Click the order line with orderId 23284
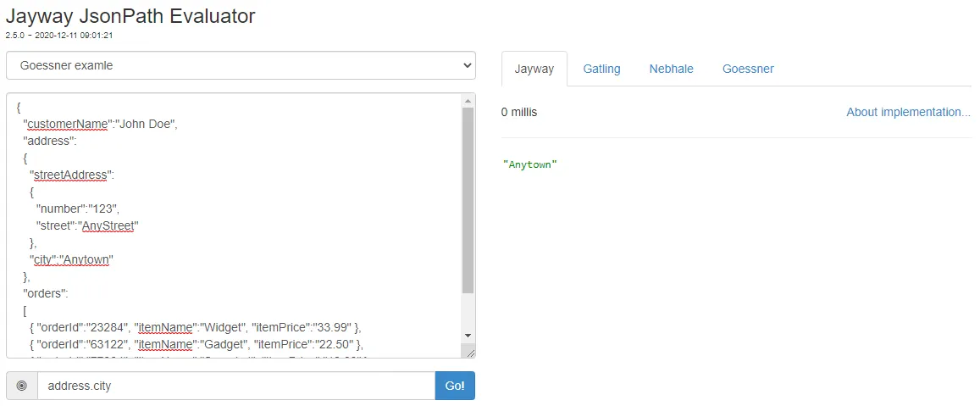Image resolution: width=980 pixels, height=406 pixels. coord(196,327)
